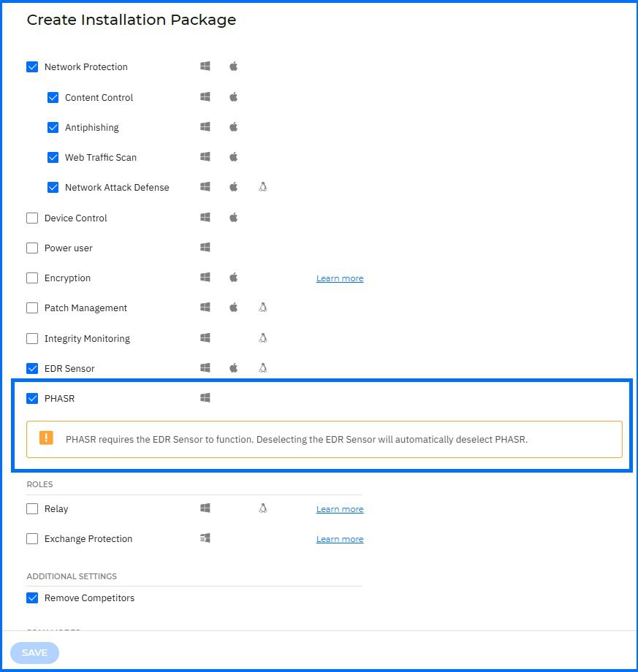Click Linux icon in the Relay row

pyautogui.click(x=263, y=508)
